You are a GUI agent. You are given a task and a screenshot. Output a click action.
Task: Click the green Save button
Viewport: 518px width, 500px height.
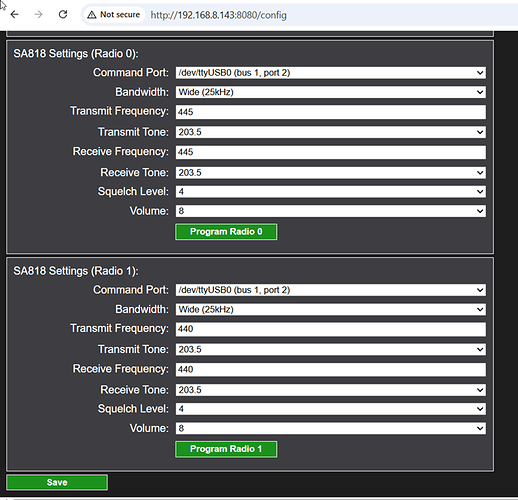(57, 482)
